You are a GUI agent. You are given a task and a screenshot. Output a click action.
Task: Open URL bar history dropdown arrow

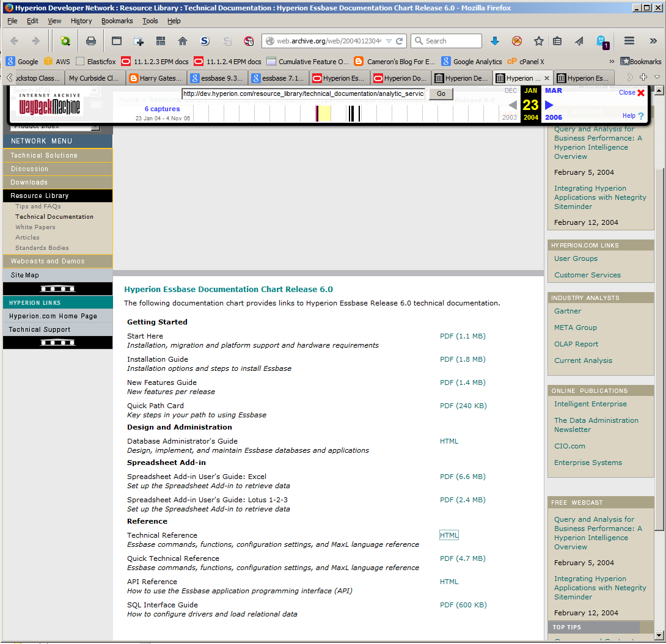(388, 41)
